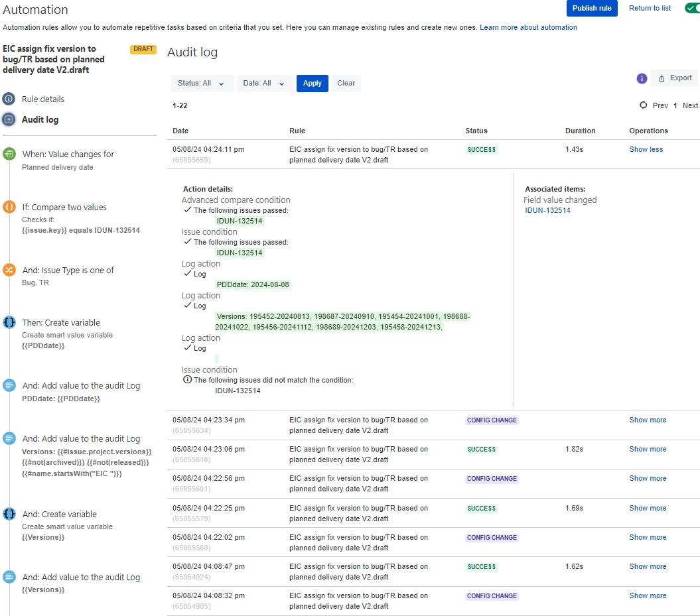Image resolution: width=700 pixels, height=616 pixels.
Task: Expand Show more for 04:08:32 pm entry
Action: (x=648, y=595)
